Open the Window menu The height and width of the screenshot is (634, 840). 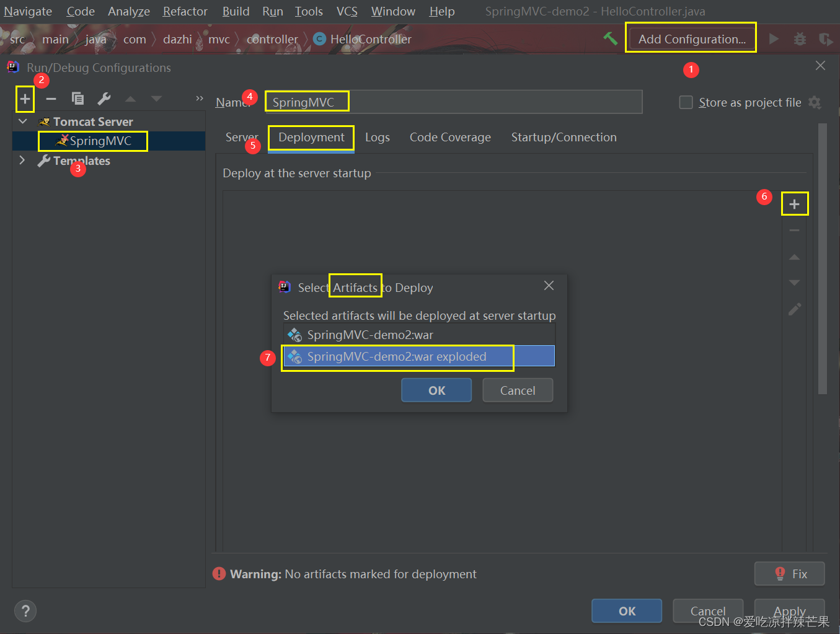[393, 11]
